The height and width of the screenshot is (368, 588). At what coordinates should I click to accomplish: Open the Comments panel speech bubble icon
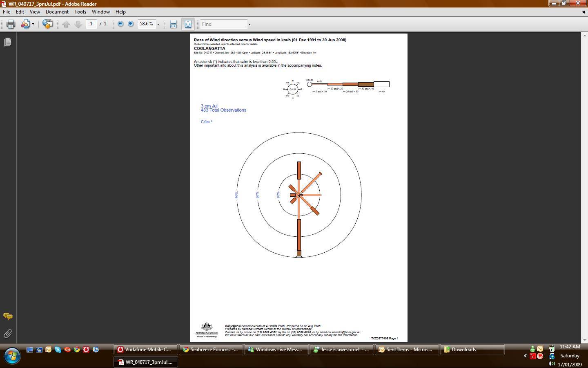7,316
